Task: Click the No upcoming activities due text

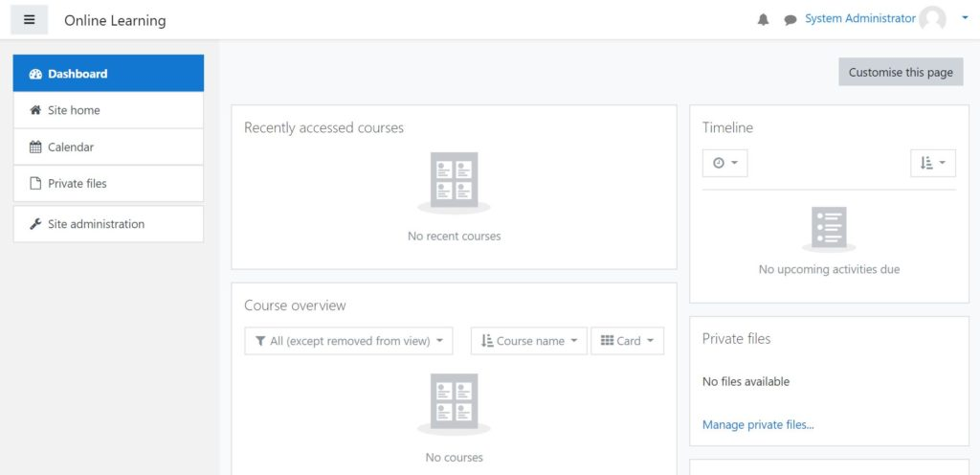Action: click(x=830, y=269)
